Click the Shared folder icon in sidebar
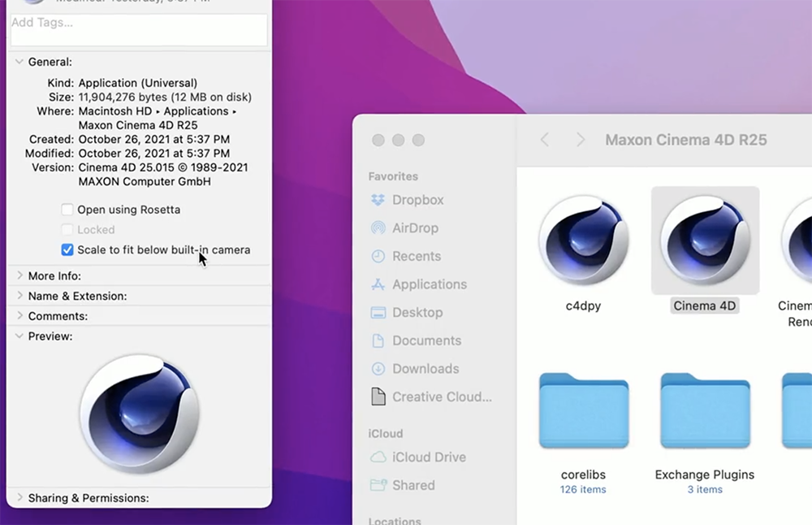The width and height of the screenshot is (812, 525). 378,485
